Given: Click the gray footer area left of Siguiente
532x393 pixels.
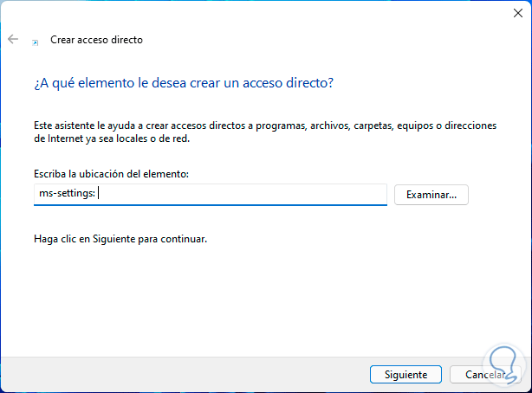Looking at the screenshot, I should [x=173, y=375].
